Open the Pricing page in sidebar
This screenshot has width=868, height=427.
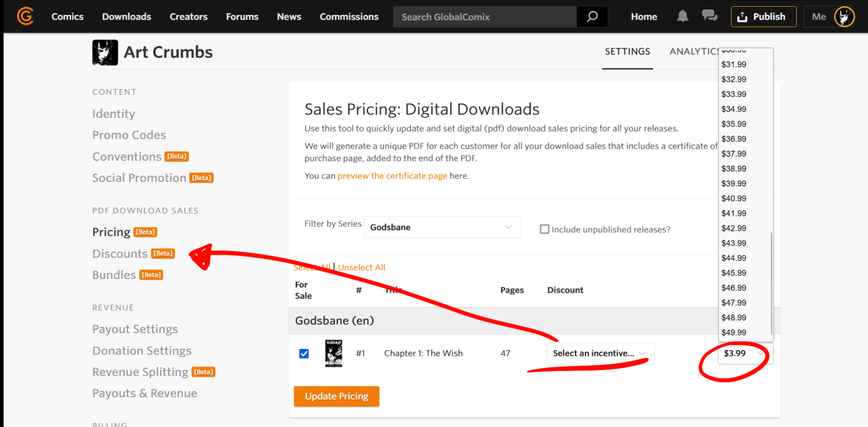coord(111,232)
